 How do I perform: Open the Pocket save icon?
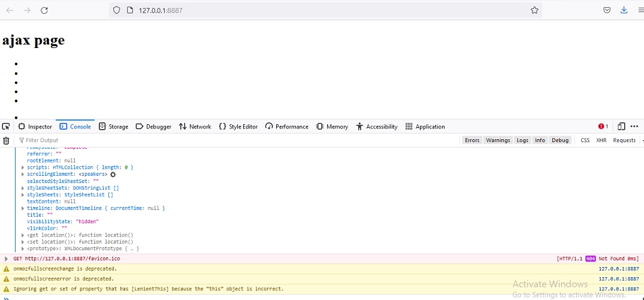(x=607, y=10)
